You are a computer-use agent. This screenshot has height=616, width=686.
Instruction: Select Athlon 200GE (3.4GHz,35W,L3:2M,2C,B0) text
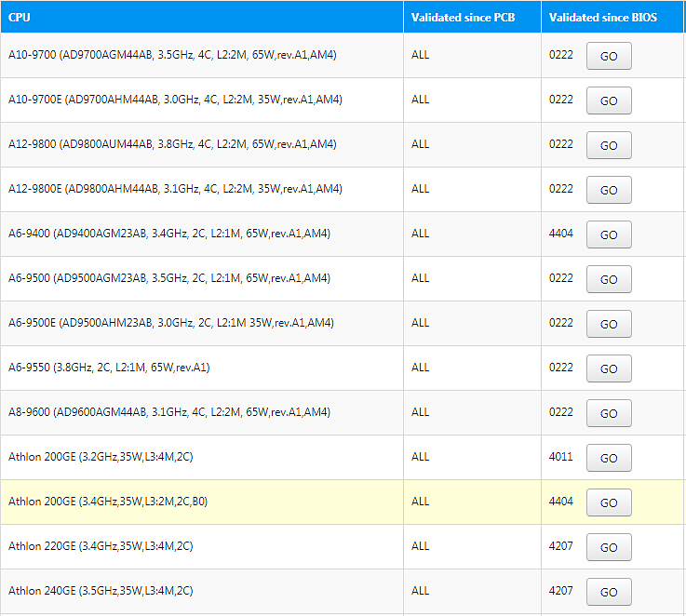click(108, 501)
